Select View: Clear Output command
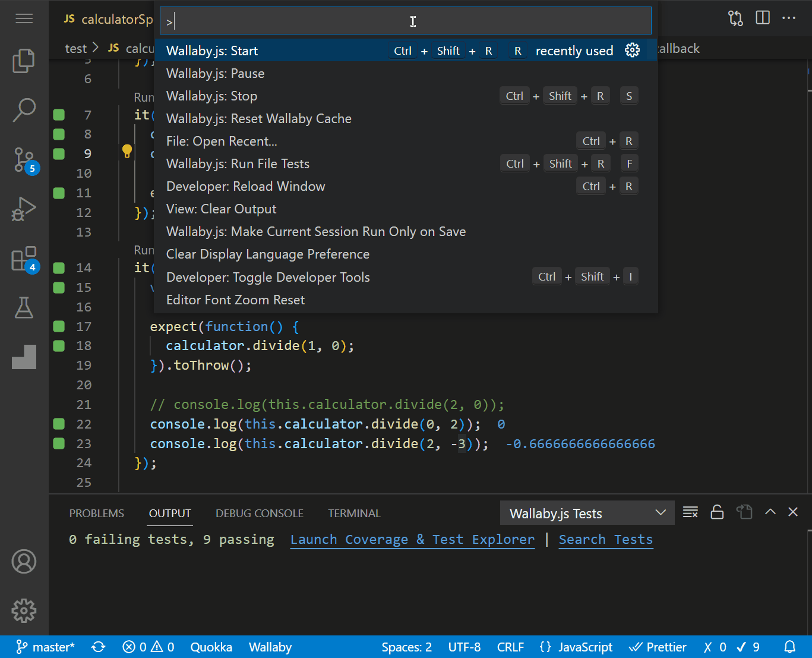This screenshot has width=812, height=658. 406,209
